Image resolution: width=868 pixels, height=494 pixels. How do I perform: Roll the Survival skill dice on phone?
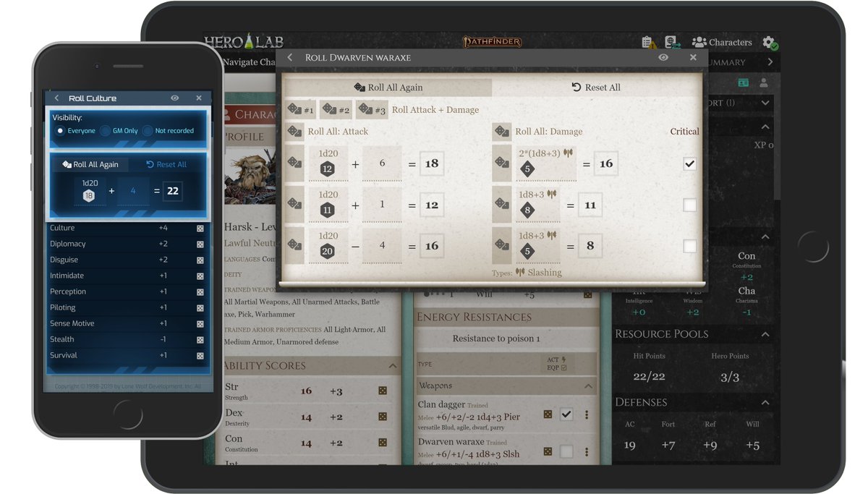pos(200,356)
